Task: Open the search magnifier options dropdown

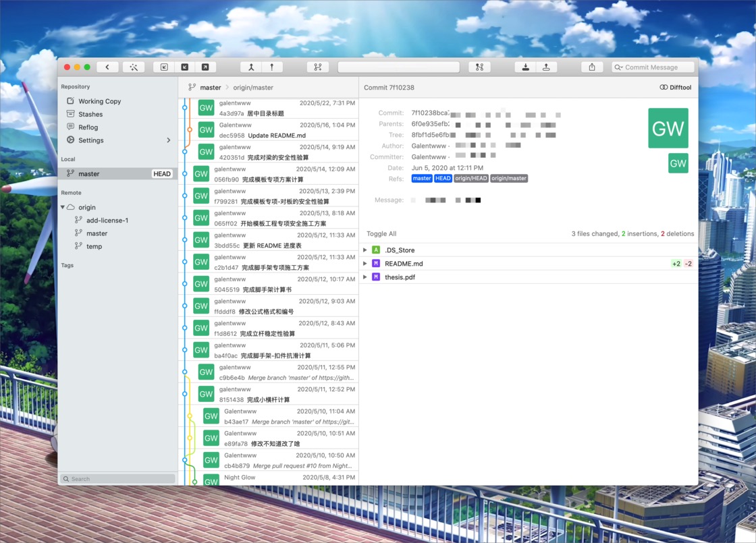Action: coord(618,67)
